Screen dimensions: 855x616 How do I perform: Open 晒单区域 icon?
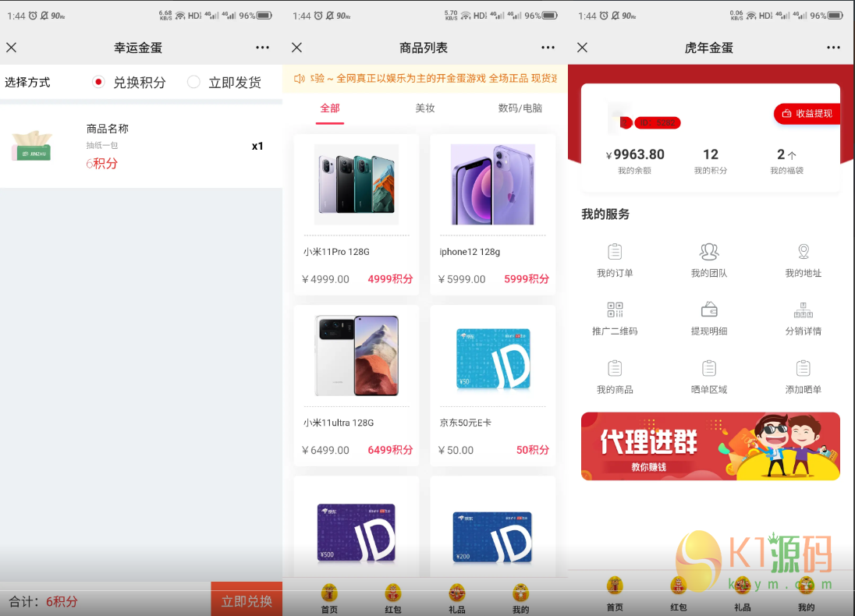[x=709, y=368]
